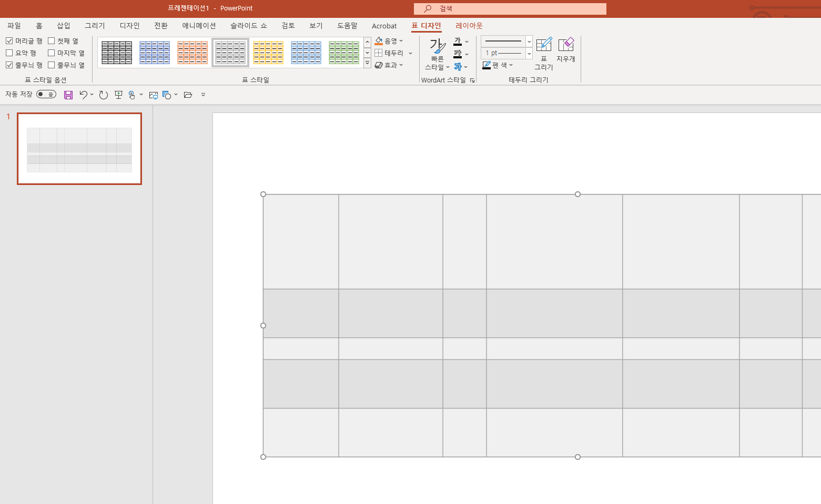Select the light blue table style thumbnail
Viewport: 821px width, 504px height.
coord(306,53)
